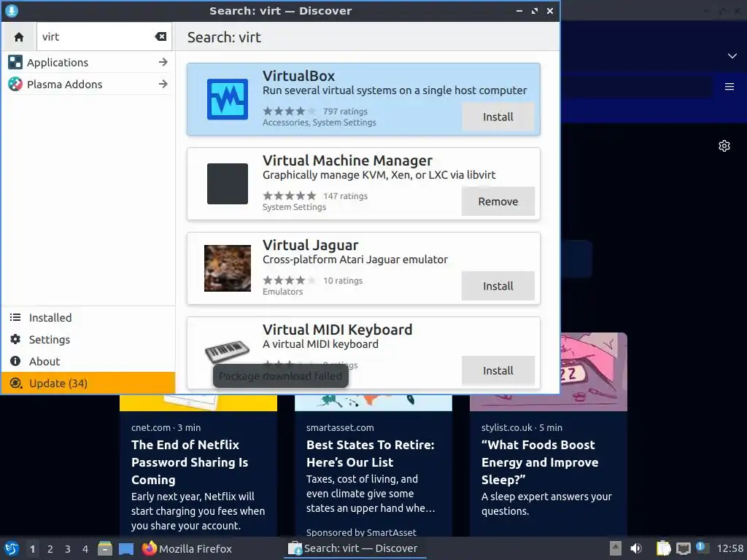
Task: Switch to workspace 4
Action: (85, 549)
